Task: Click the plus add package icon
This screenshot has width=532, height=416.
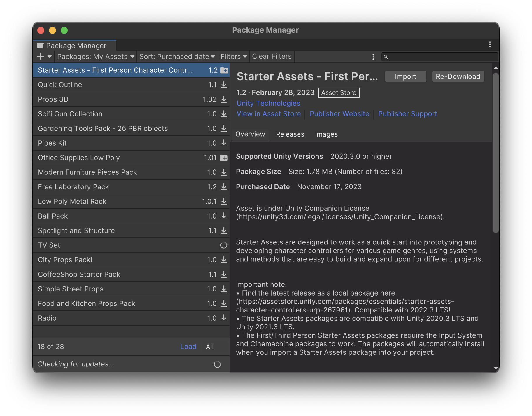Action: pos(41,57)
